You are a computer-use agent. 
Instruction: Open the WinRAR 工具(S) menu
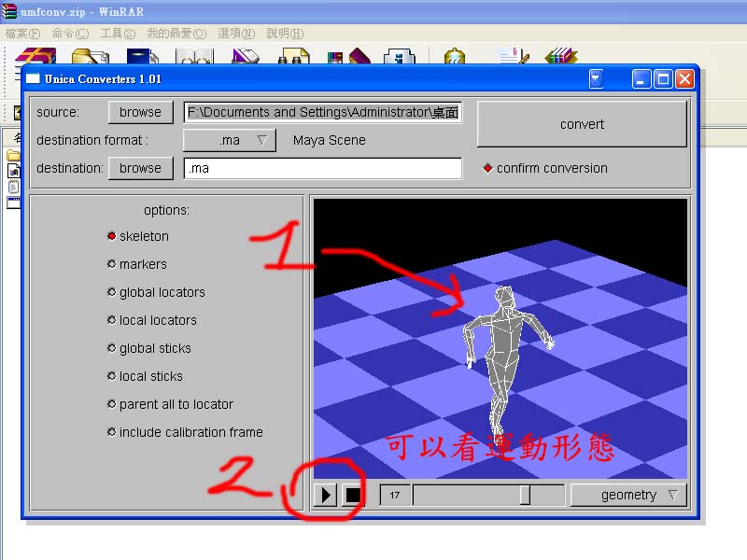pyautogui.click(x=119, y=34)
